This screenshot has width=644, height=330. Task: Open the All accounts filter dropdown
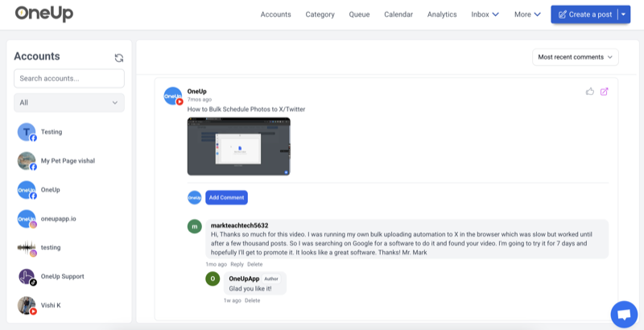[69, 102]
